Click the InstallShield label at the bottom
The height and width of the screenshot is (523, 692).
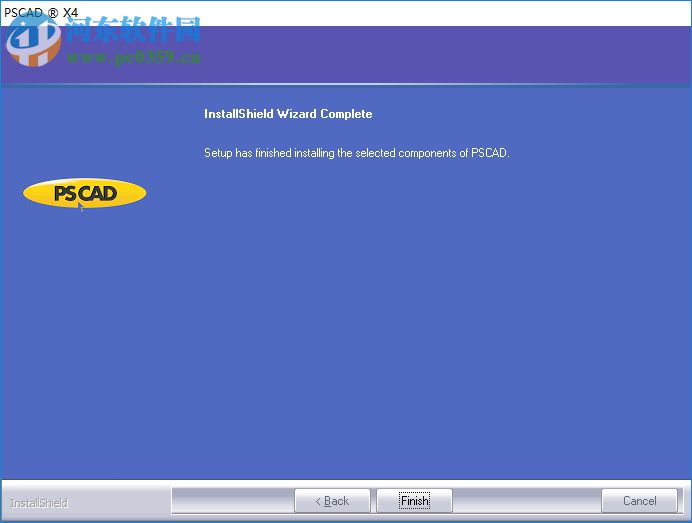pyautogui.click(x=39, y=503)
